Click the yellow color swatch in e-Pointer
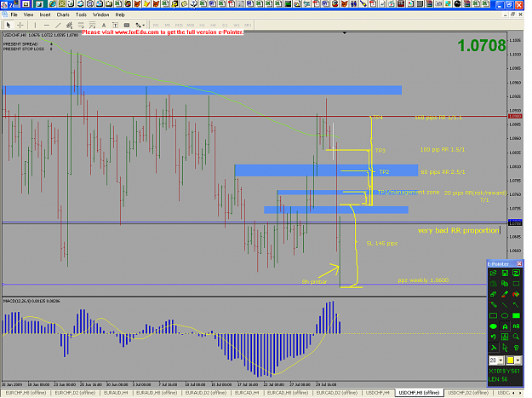The width and height of the screenshot is (532, 398). tap(510, 361)
